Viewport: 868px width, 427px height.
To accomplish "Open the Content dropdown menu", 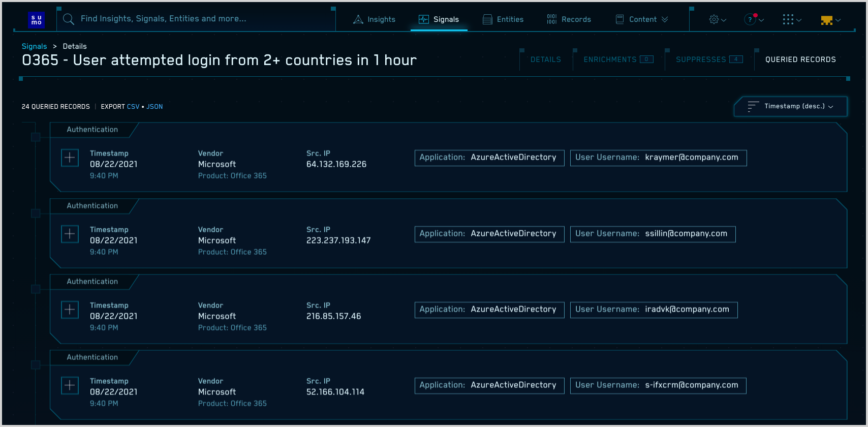I will pyautogui.click(x=642, y=19).
